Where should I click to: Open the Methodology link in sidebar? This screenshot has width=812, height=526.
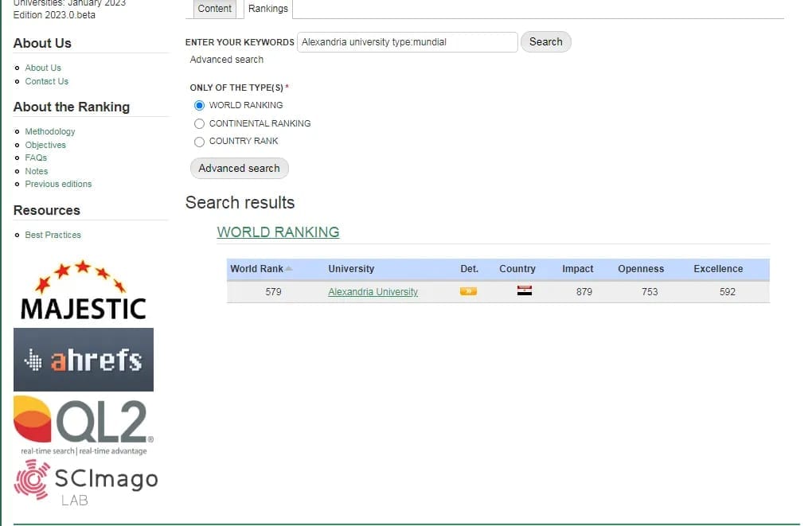click(x=50, y=131)
